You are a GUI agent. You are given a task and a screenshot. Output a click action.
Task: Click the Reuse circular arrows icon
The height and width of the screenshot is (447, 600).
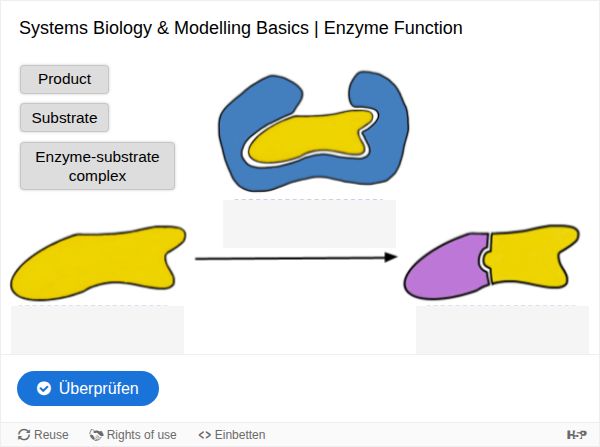point(24,435)
